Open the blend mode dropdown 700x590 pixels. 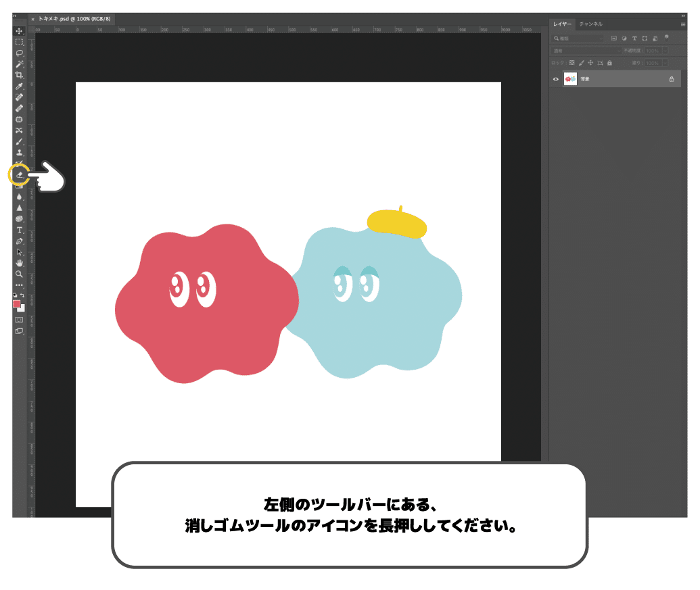pyautogui.click(x=586, y=51)
